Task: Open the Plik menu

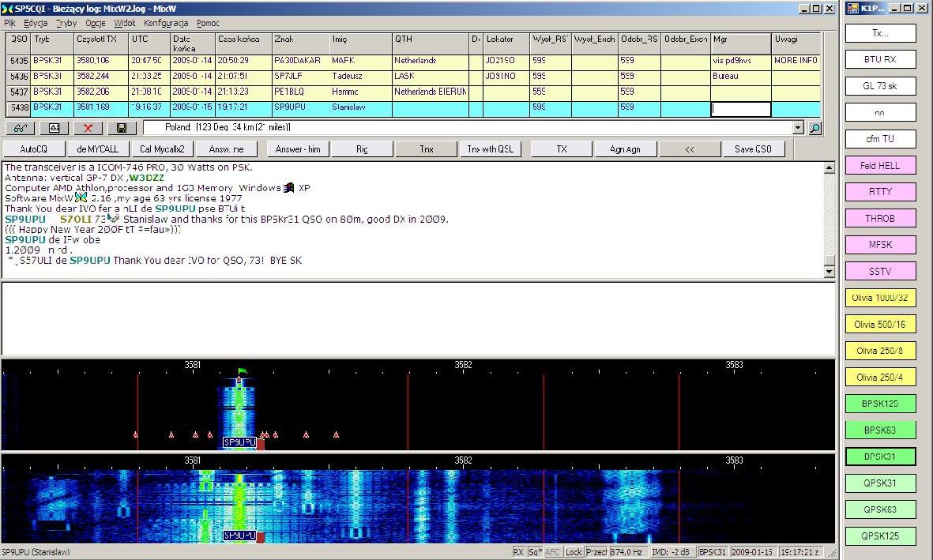Action: (x=10, y=23)
